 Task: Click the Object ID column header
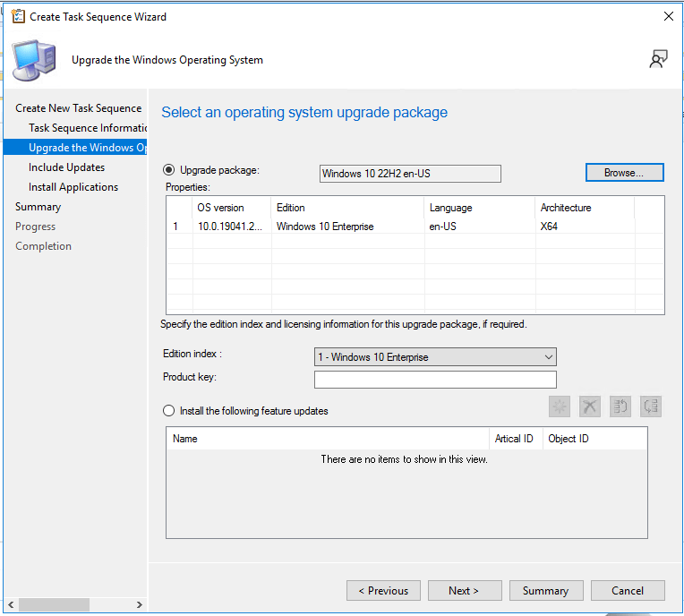[594, 439]
